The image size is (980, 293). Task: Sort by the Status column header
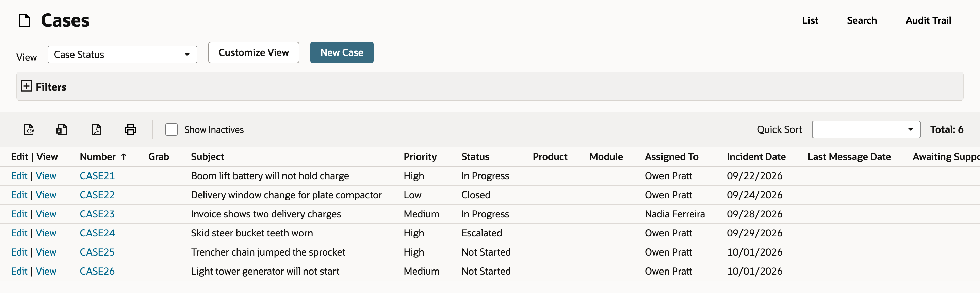click(475, 157)
